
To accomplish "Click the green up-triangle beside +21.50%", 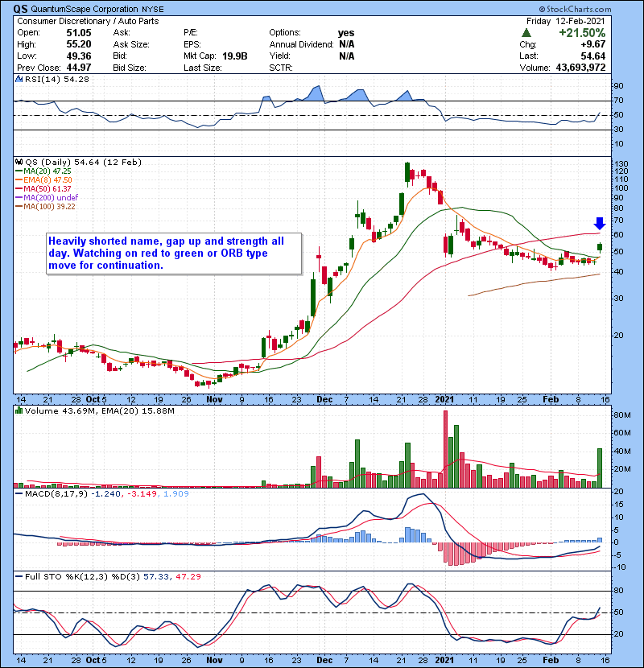I will 526,33.
